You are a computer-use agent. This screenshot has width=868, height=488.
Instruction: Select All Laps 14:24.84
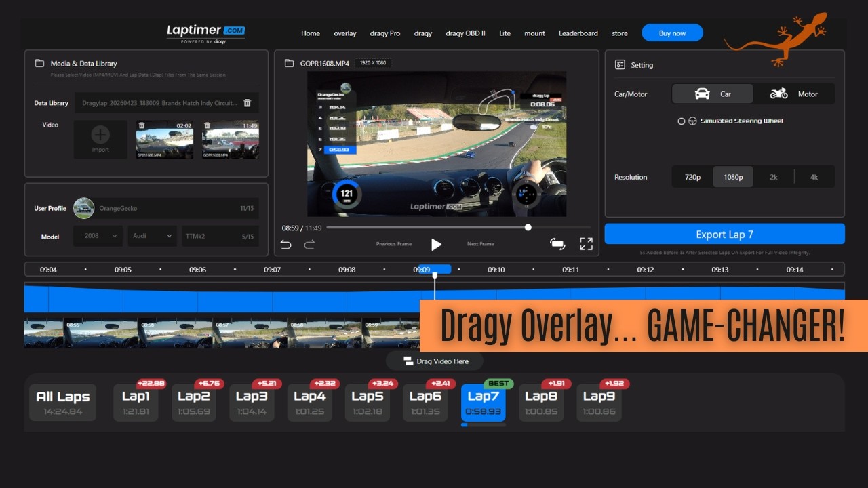point(63,403)
